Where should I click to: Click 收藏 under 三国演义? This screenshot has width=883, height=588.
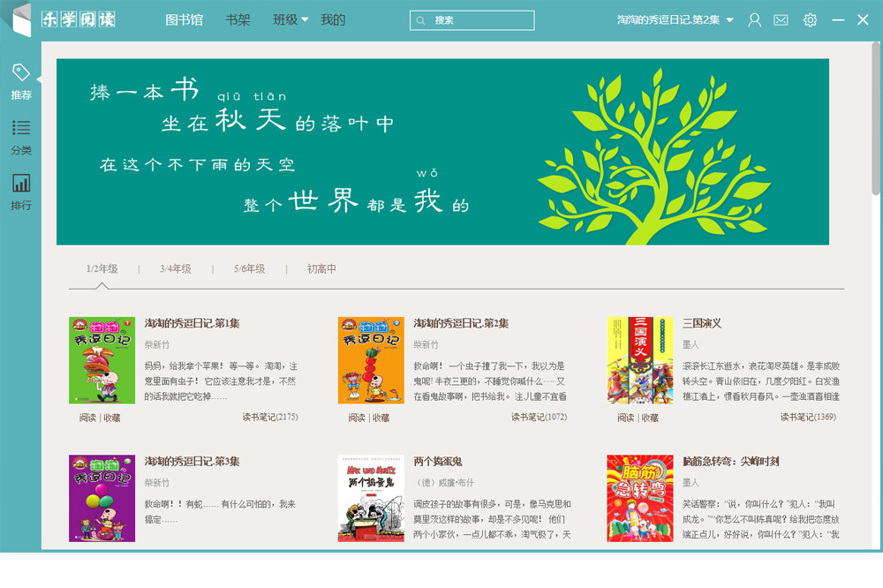pos(650,418)
